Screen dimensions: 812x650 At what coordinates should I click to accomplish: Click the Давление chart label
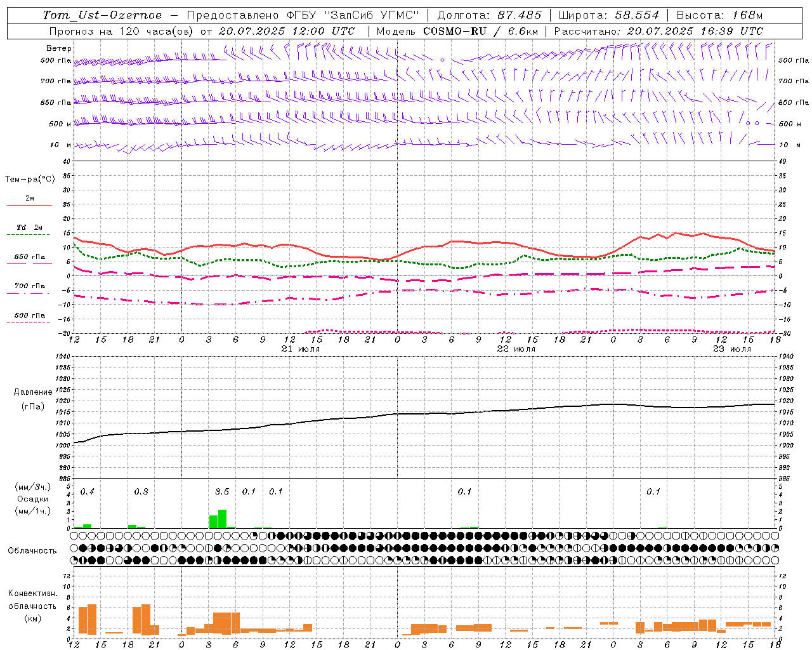click(32, 392)
